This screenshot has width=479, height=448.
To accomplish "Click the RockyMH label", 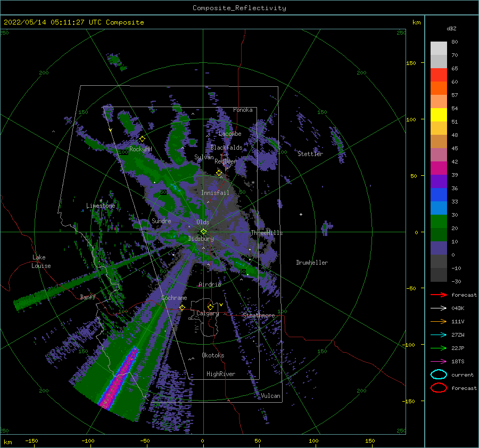I will [141, 149].
